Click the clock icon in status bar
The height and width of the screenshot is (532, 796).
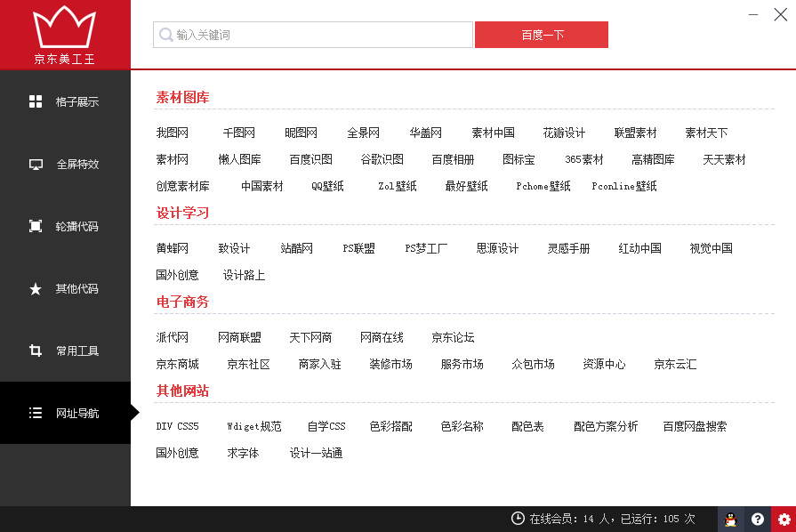(518, 519)
